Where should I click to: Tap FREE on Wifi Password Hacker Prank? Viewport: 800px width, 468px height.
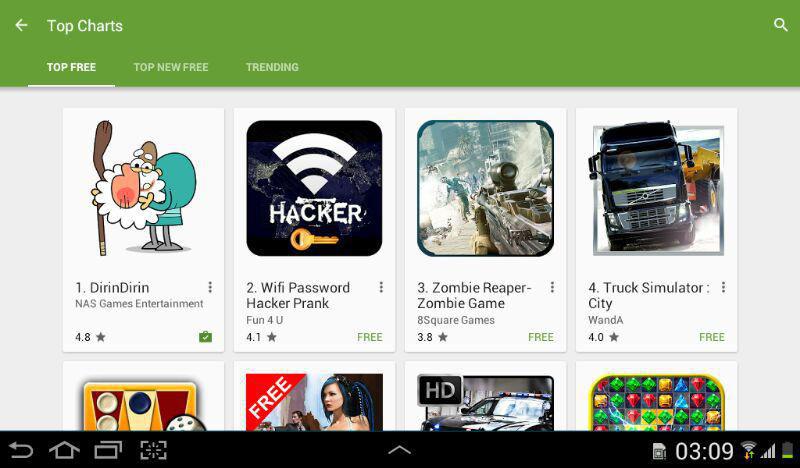pyautogui.click(x=369, y=337)
